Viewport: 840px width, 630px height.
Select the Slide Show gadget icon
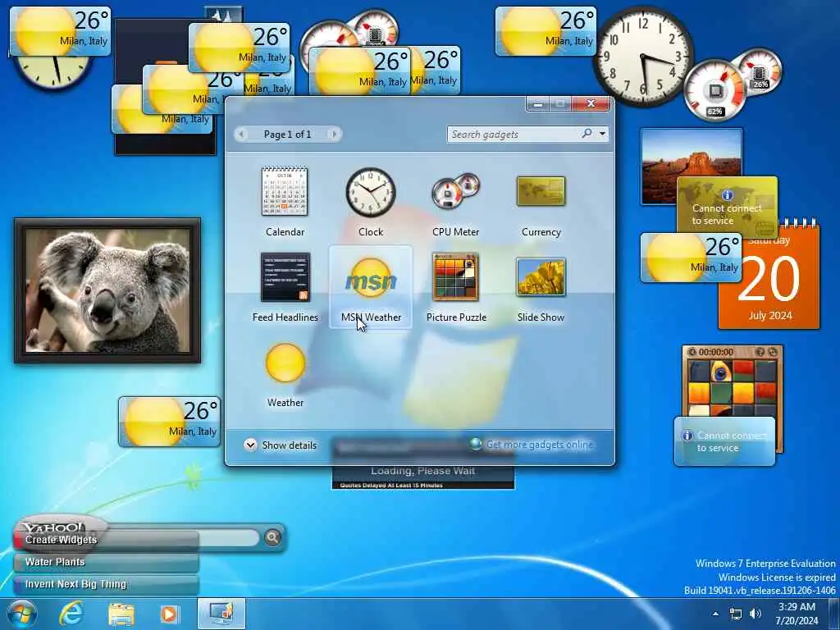point(541,276)
